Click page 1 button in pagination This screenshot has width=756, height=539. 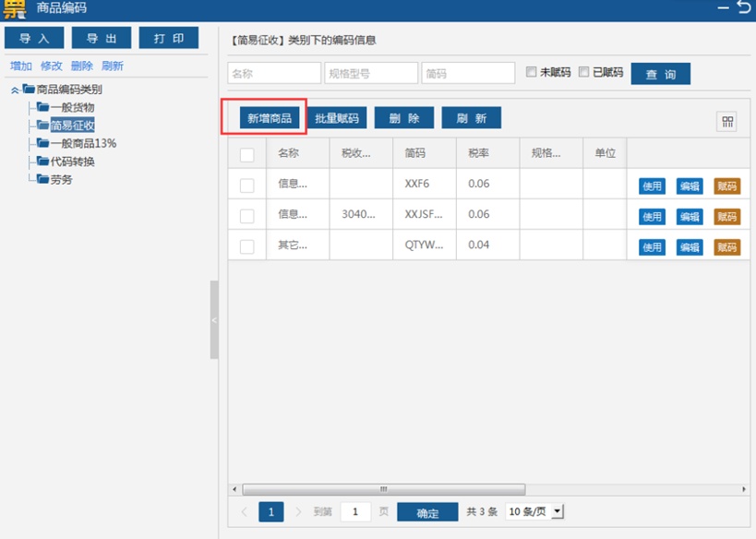click(271, 512)
